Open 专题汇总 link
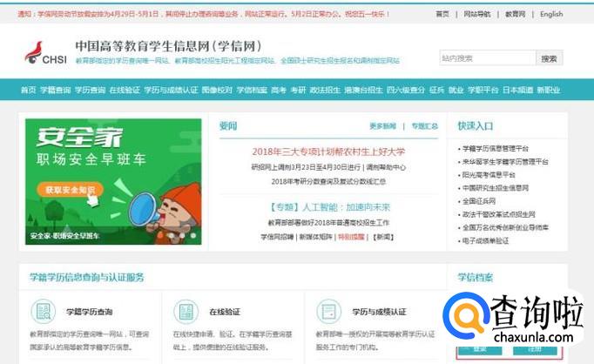This screenshot has height=364, width=594. tap(425, 126)
